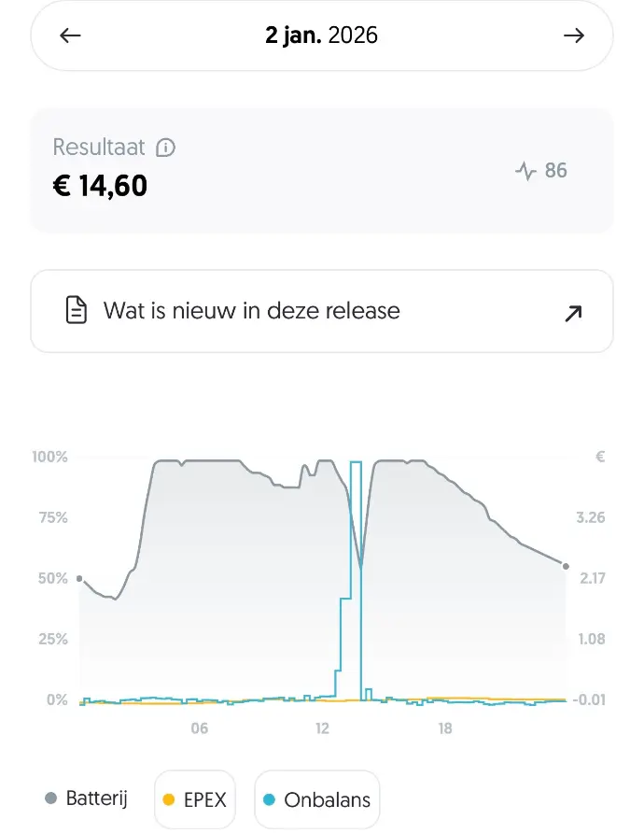This screenshot has width=644, height=833.
Task: Select the grey Batterij color dot
Action: tap(51, 798)
